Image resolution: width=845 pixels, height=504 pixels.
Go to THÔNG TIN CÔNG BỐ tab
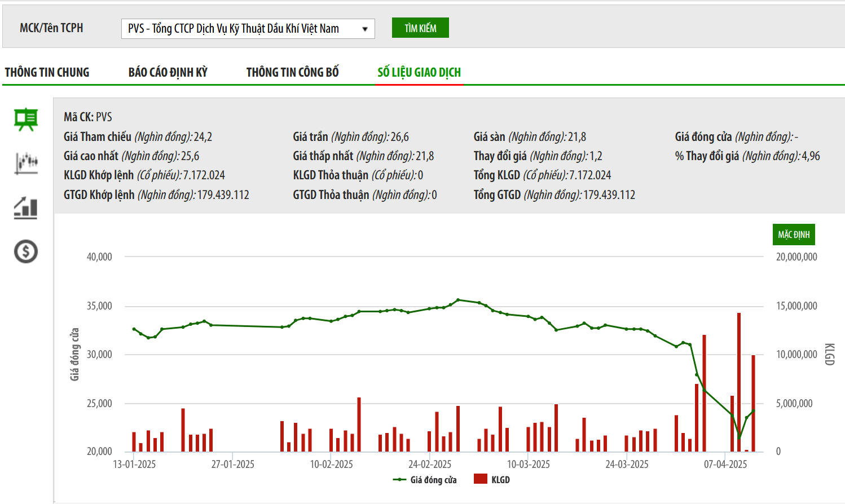[292, 72]
